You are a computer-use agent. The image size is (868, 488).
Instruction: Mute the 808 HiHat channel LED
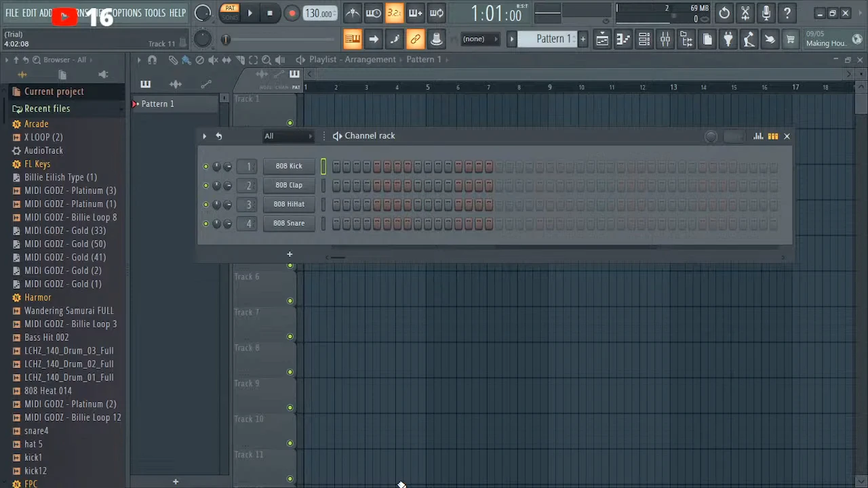pos(205,204)
